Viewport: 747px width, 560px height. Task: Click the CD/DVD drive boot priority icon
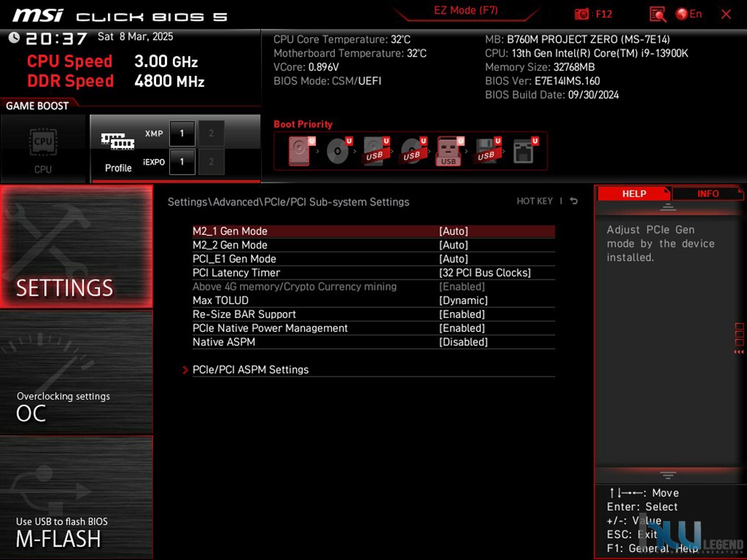339,151
